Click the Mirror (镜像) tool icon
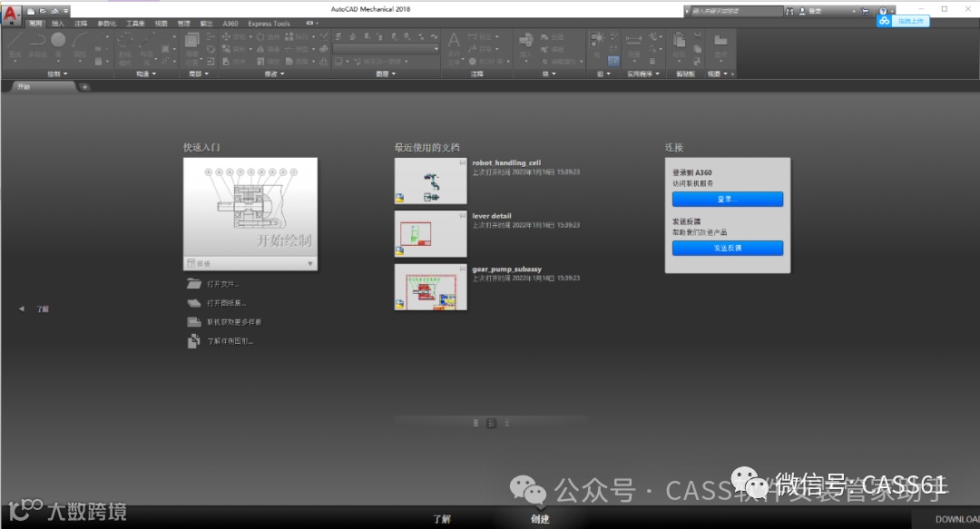The width and height of the screenshot is (980, 529). [x=260, y=49]
